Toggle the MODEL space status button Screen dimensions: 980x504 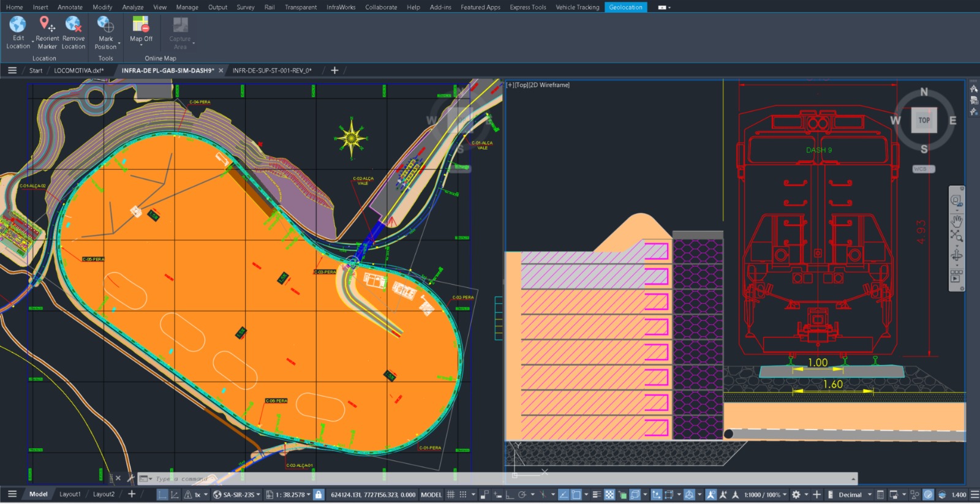pos(431,495)
